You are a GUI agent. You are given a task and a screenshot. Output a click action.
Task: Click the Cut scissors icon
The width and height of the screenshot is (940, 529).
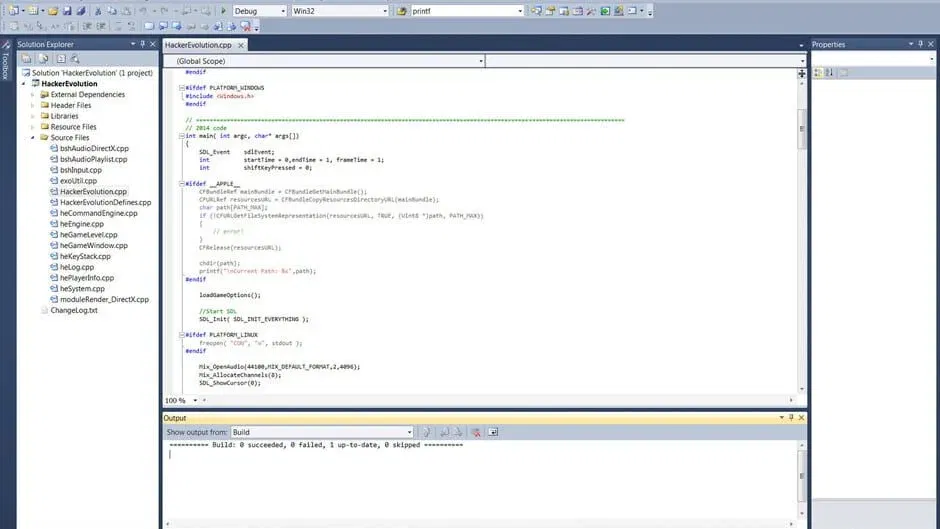pos(97,11)
